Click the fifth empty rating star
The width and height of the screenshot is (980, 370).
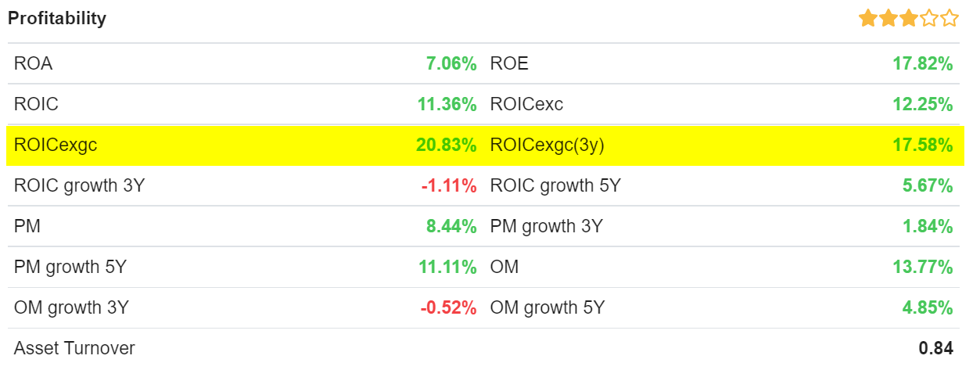click(949, 19)
